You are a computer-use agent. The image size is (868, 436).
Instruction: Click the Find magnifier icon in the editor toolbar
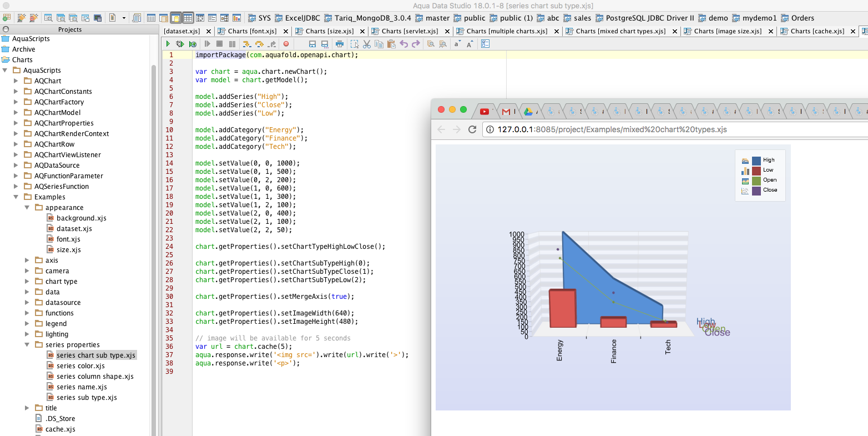[x=431, y=44]
